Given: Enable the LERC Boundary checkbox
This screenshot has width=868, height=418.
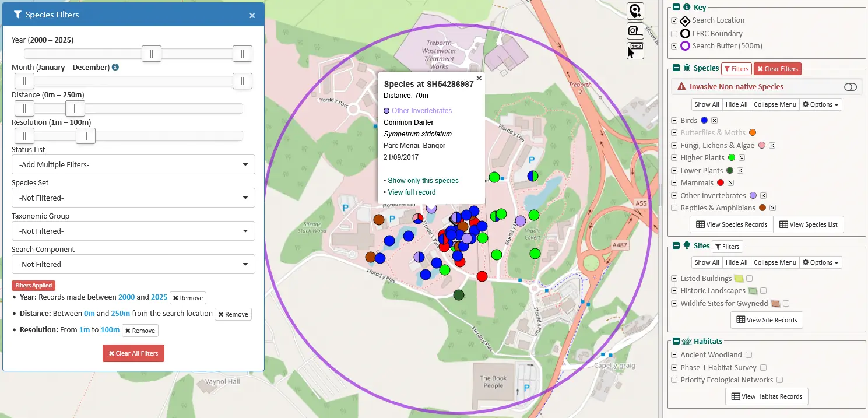Looking at the screenshot, I should 674,34.
